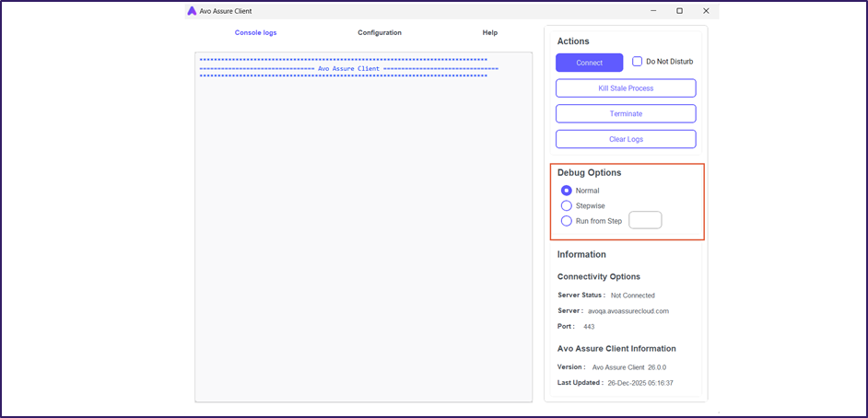Open the Configuration tab
Screen dimensions: 868x418
tap(380, 32)
